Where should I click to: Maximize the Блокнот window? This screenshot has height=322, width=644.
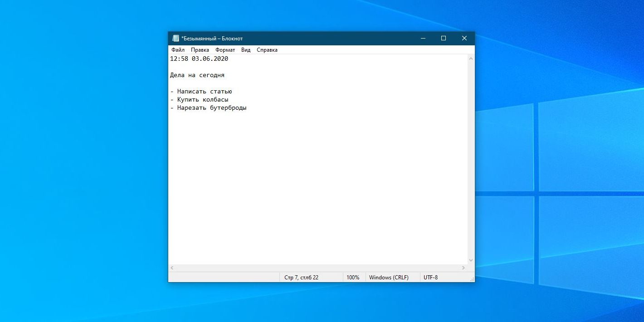pyautogui.click(x=444, y=39)
